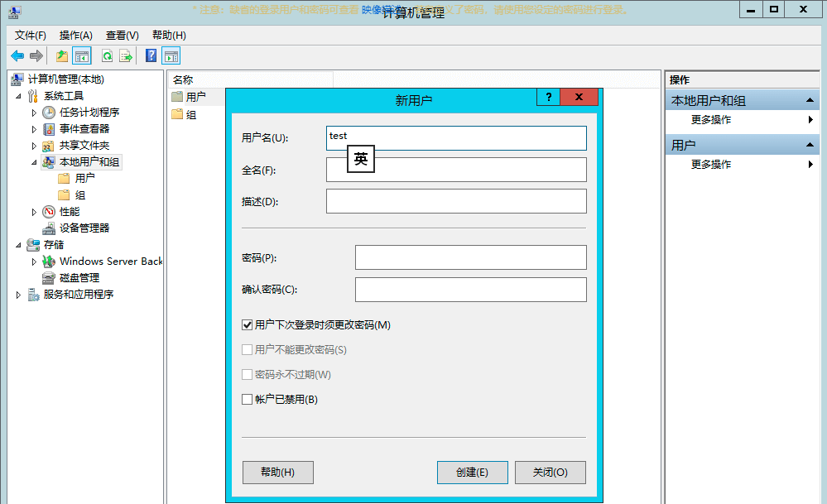Click into the 描述(D) input field
Image resolution: width=827 pixels, height=504 pixels.
pos(456,201)
